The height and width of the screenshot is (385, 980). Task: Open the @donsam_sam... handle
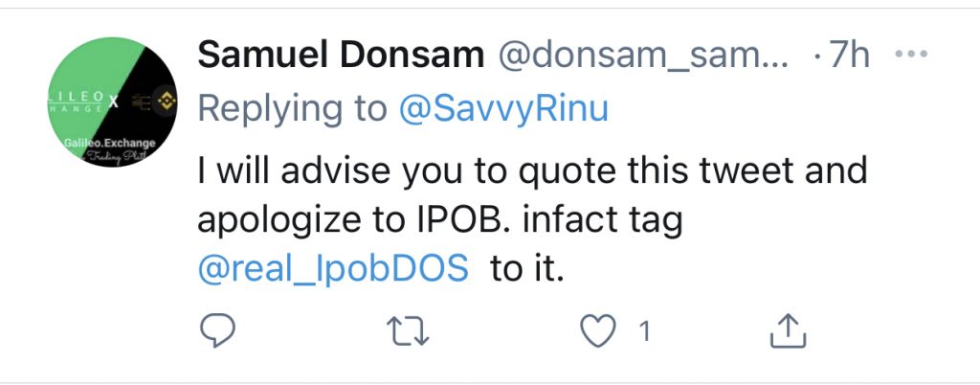[643, 55]
